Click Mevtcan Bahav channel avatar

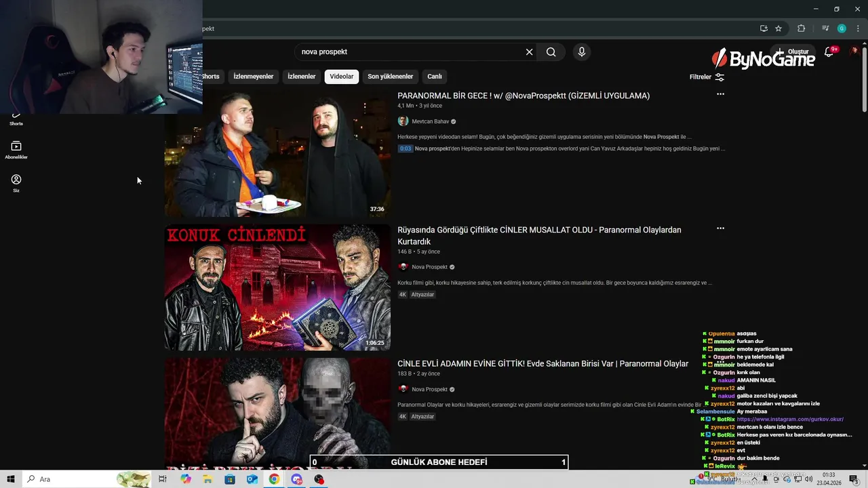point(403,121)
